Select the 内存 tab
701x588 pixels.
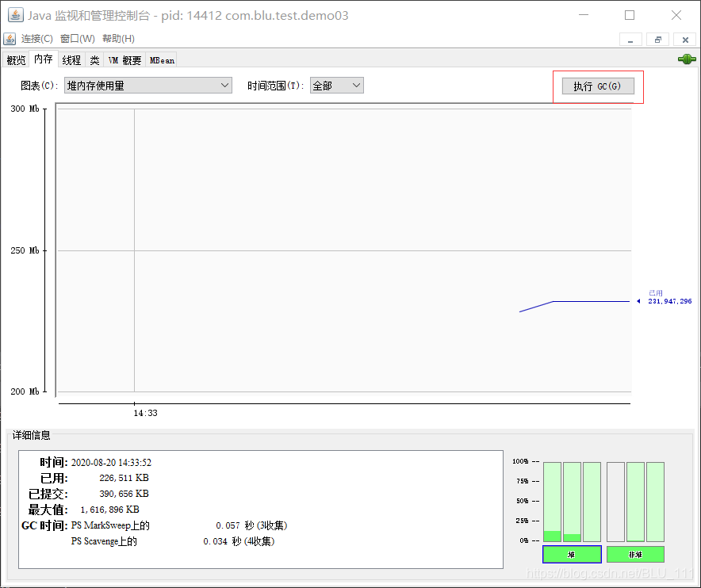click(x=44, y=59)
